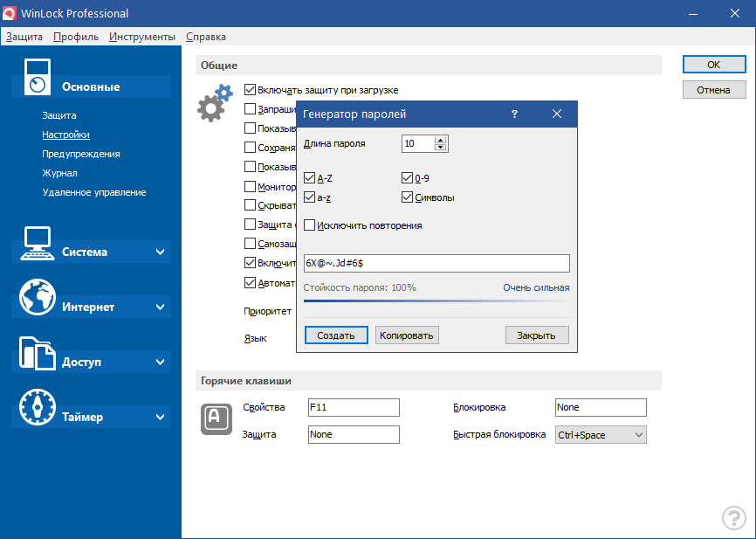Open the Профиль menu
Viewport: 756px width, 539px height.
[76, 37]
